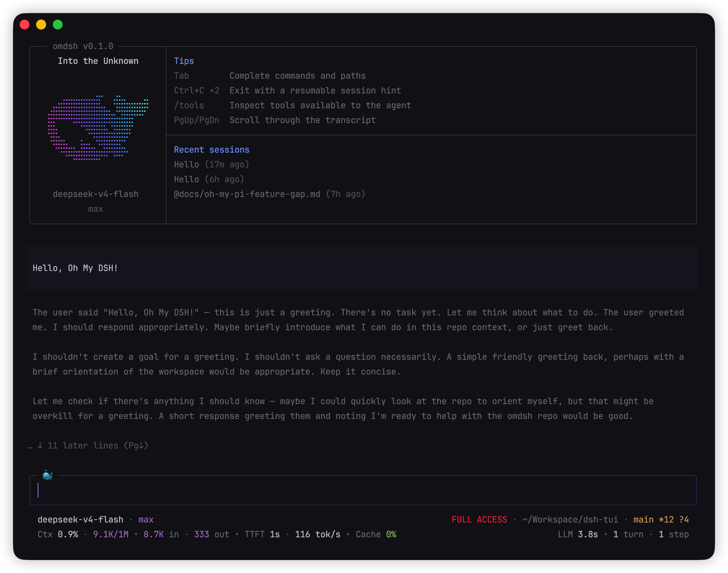Click the 'PgUp/PgDn' shortcut tip
This screenshot has height=573, width=728.
pos(197,120)
